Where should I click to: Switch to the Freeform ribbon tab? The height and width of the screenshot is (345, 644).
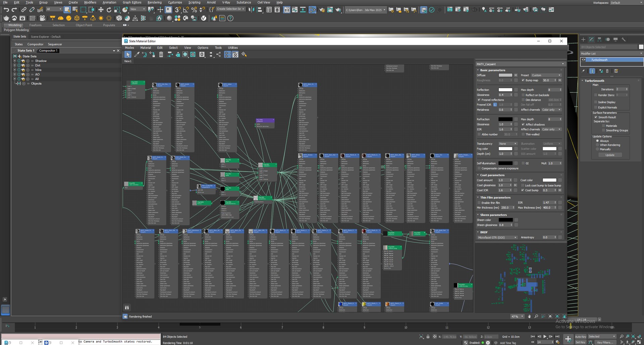(35, 25)
